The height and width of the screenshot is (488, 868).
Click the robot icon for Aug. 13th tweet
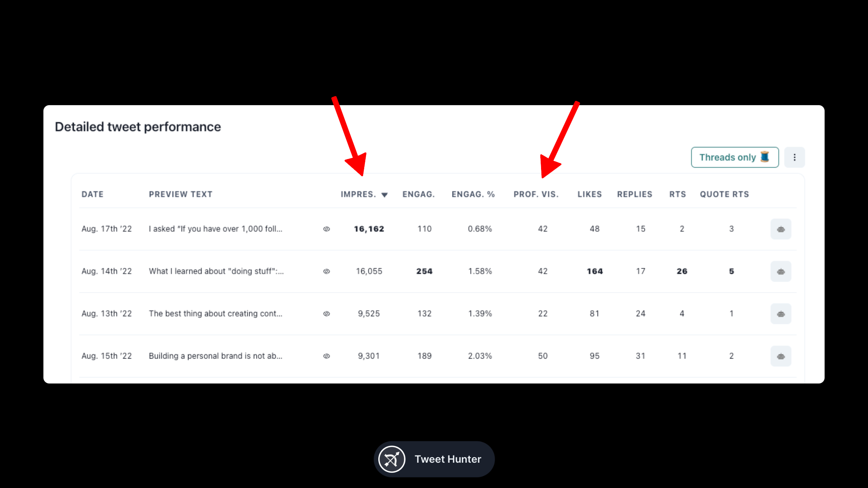click(x=781, y=314)
